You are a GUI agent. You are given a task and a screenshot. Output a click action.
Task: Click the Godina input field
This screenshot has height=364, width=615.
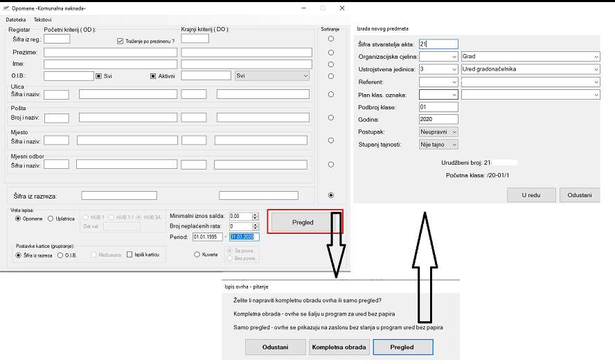coord(439,119)
